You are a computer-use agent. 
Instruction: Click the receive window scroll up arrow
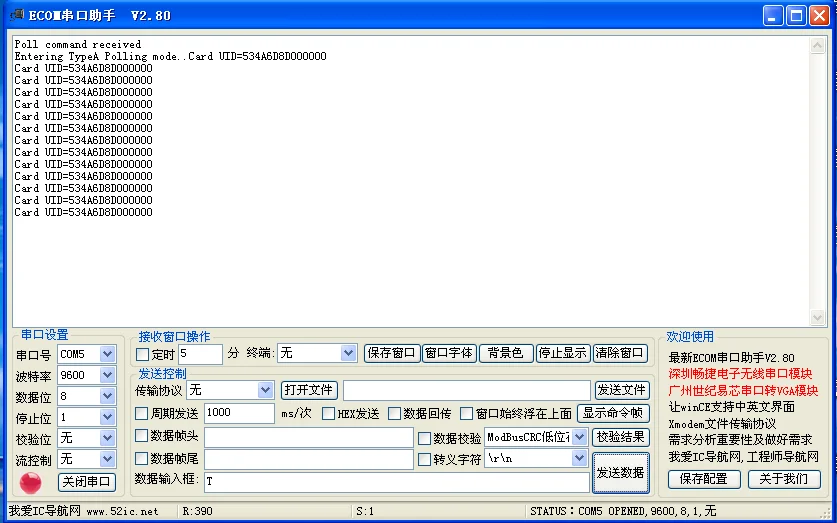[x=817, y=45]
